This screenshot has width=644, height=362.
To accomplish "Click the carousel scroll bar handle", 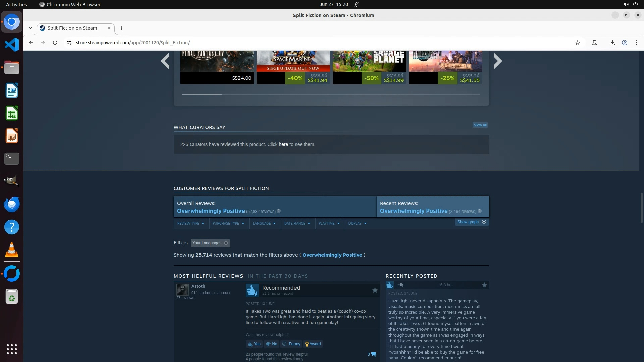I will tap(202, 94).
